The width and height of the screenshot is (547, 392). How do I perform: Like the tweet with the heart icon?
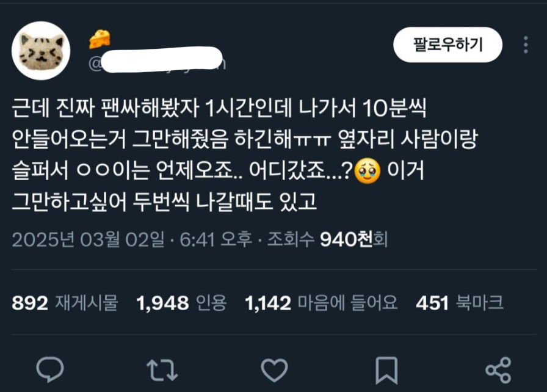[x=275, y=370]
